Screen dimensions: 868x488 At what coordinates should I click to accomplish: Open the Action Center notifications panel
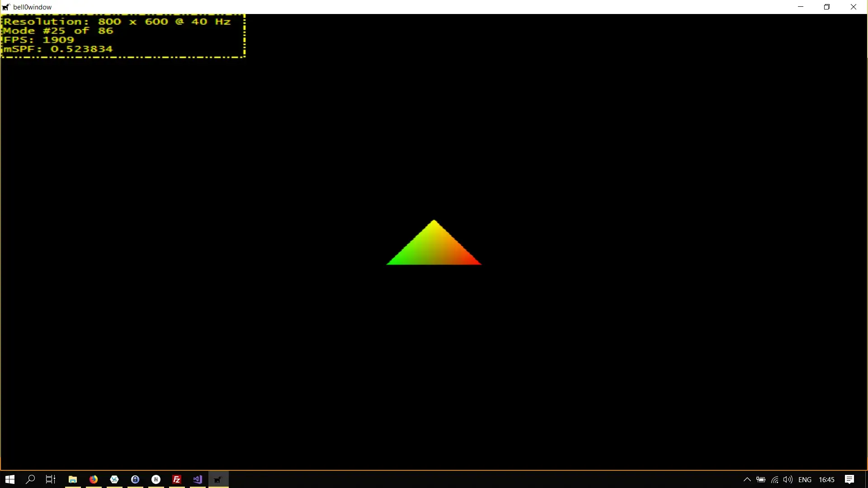[849, 479]
